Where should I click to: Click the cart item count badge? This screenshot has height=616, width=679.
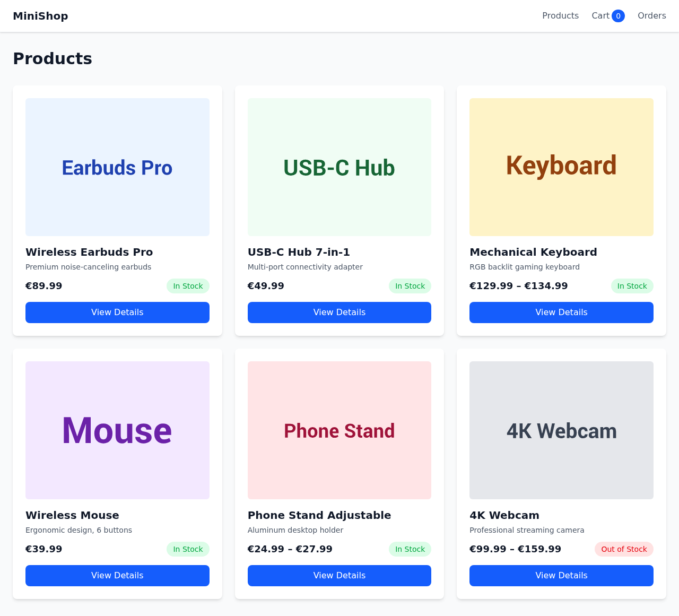click(x=618, y=16)
